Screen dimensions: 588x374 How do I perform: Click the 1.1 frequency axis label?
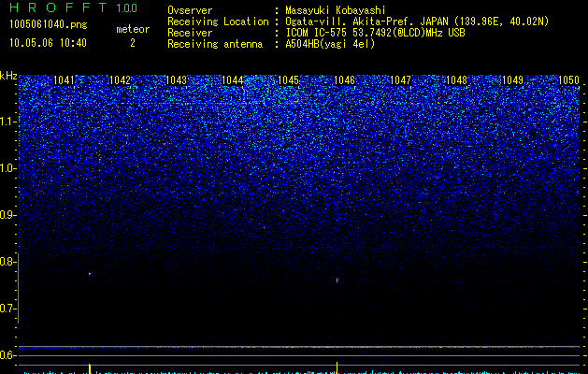(7, 122)
